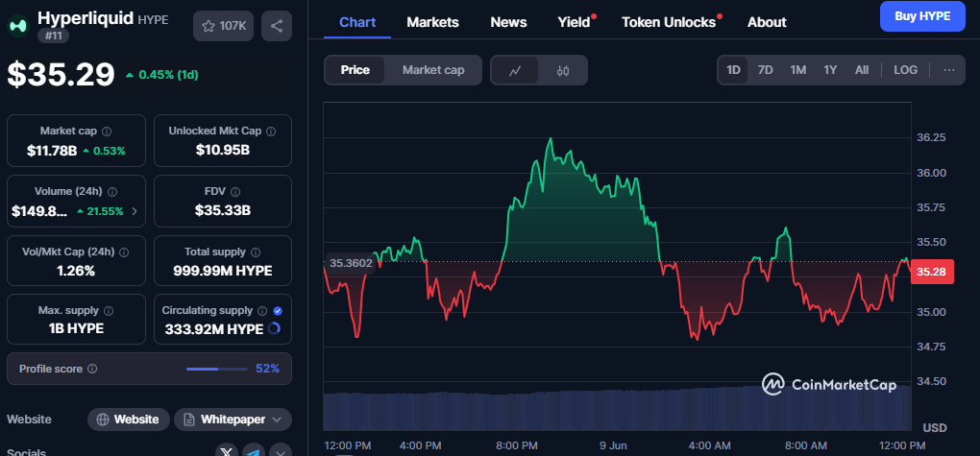
Task: Click the #11 rank badge
Action: point(53,36)
